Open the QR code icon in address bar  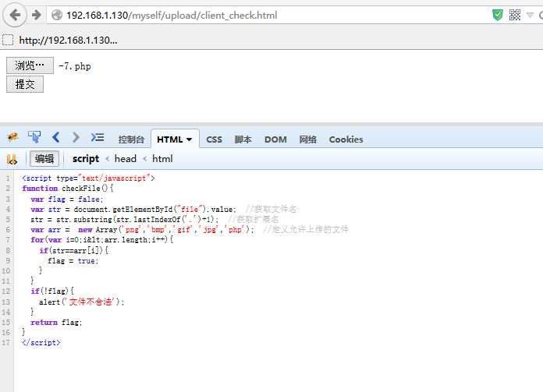tap(515, 15)
